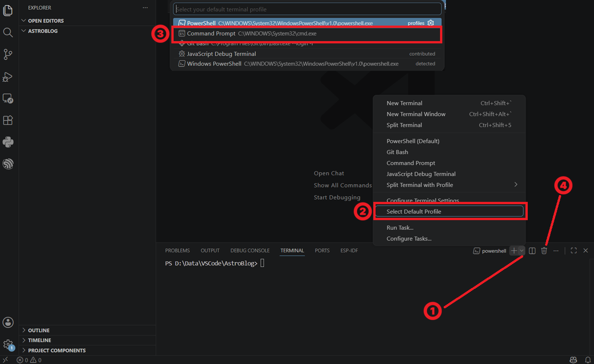Expand the Project Components section
The height and width of the screenshot is (364, 594).
coord(87,350)
